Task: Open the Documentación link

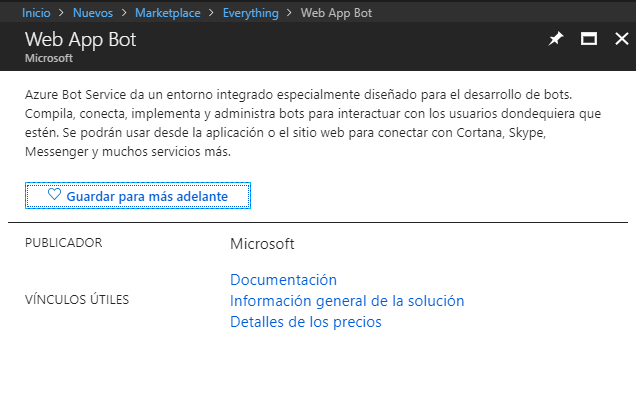Action: click(284, 280)
